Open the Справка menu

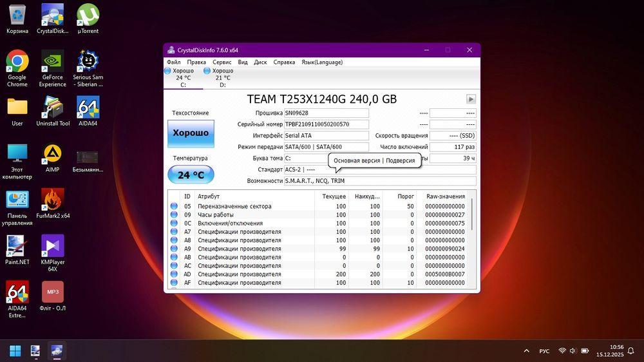284,62
